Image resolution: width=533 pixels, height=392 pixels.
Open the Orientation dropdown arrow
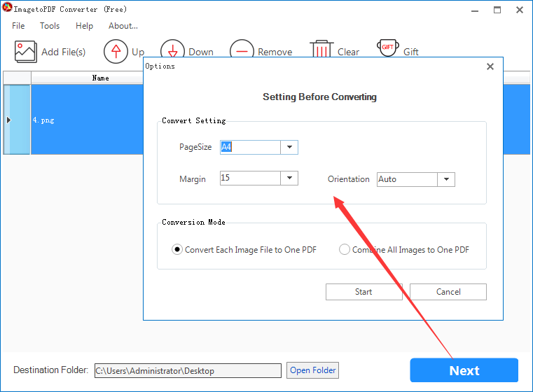coord(446,179)
